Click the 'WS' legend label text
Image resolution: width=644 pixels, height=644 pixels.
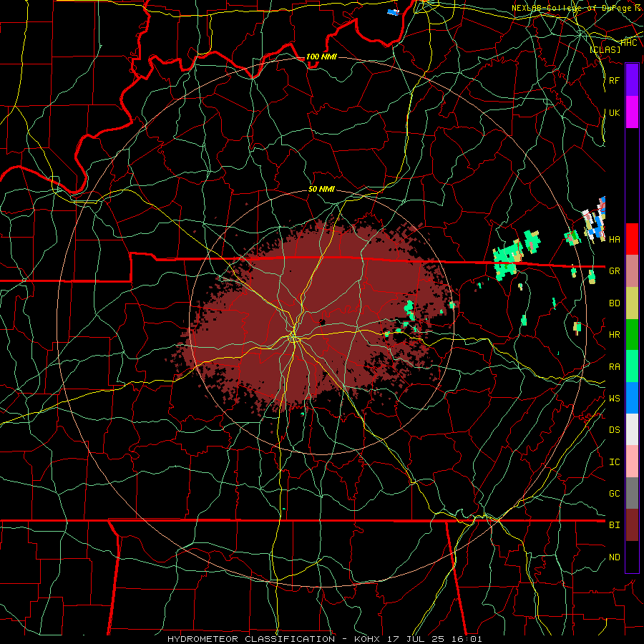pyautogui.click(x=614, y=399)
